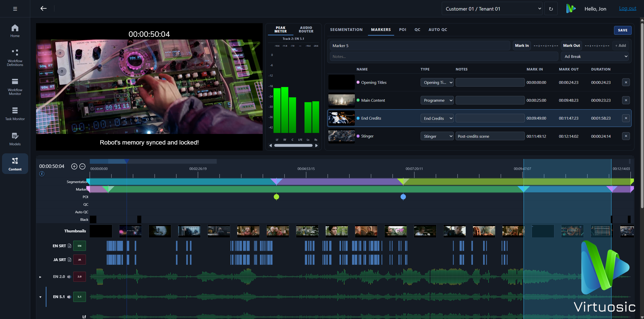
Task: Open the hamburger menu
Action: (15, 9)
